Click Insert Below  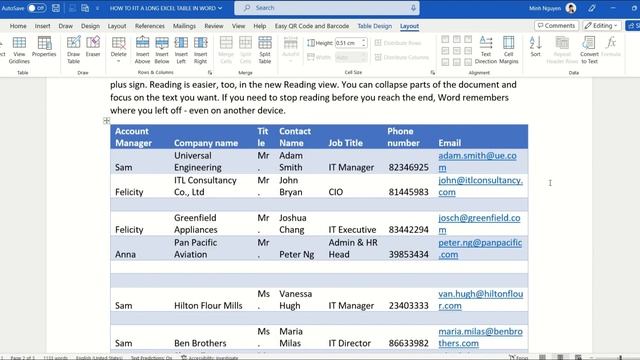pyautogui.click(x=162, y=50)
